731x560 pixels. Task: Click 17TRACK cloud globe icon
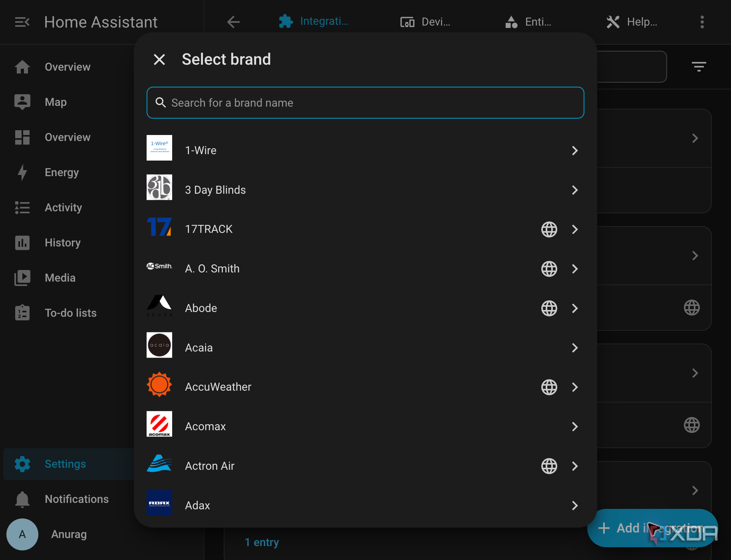click(549, 229)
